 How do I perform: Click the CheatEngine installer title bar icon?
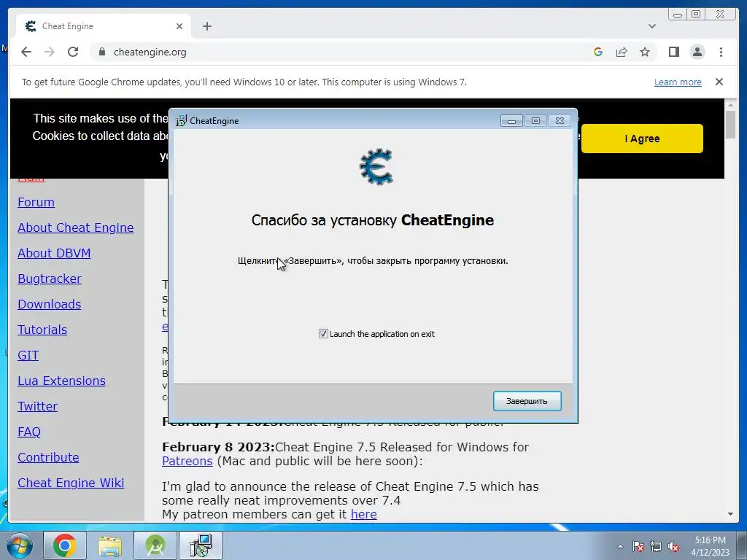181,120
